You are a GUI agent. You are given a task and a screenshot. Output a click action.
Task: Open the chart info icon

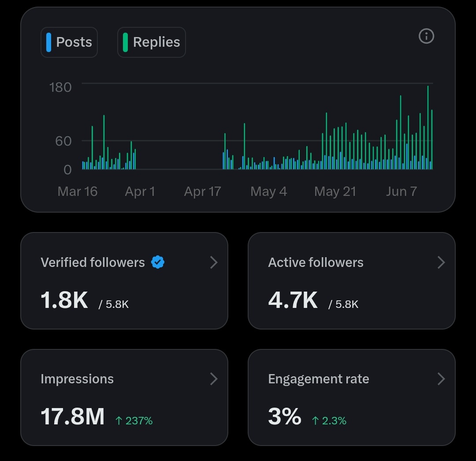tap(426, 36)
